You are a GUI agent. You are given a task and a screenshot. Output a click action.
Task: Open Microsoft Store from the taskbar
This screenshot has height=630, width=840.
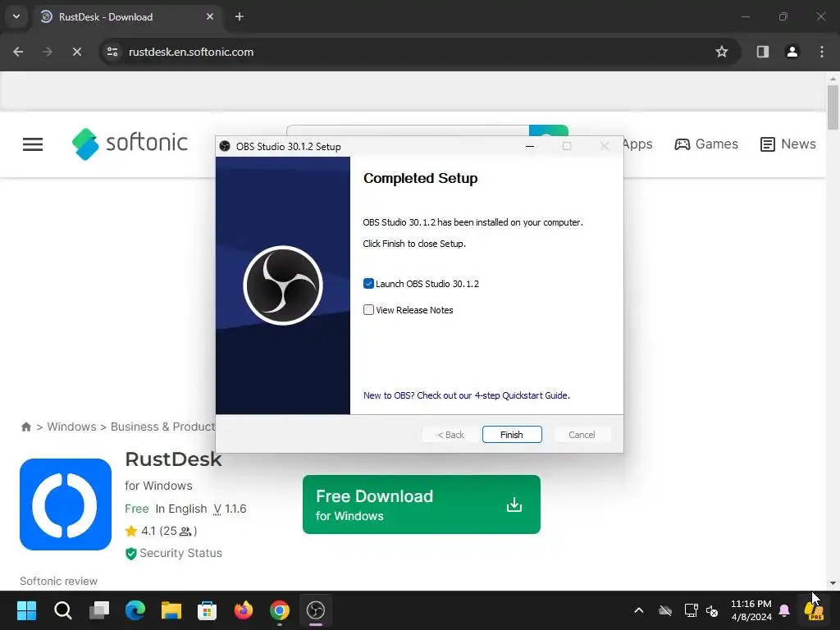pos(208,610)
